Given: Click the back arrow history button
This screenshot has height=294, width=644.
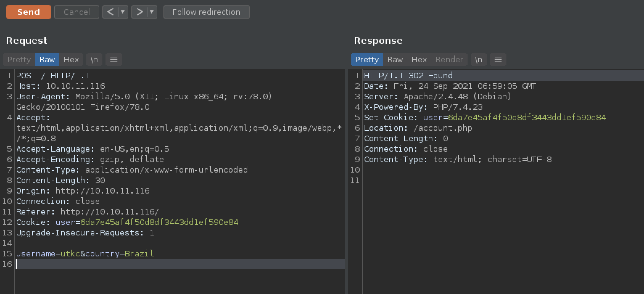Looking at the screenshot, I should [110, 12].
